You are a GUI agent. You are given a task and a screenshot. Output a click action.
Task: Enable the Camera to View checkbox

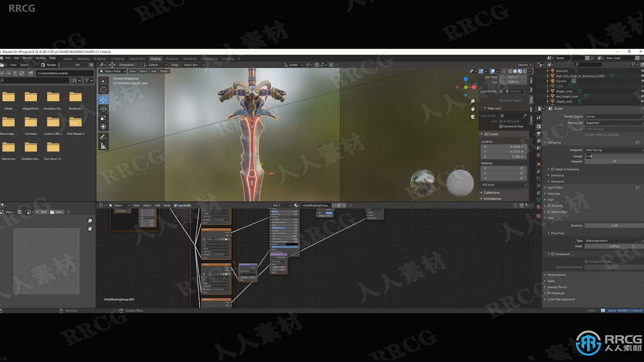click(x=501, y=126)
